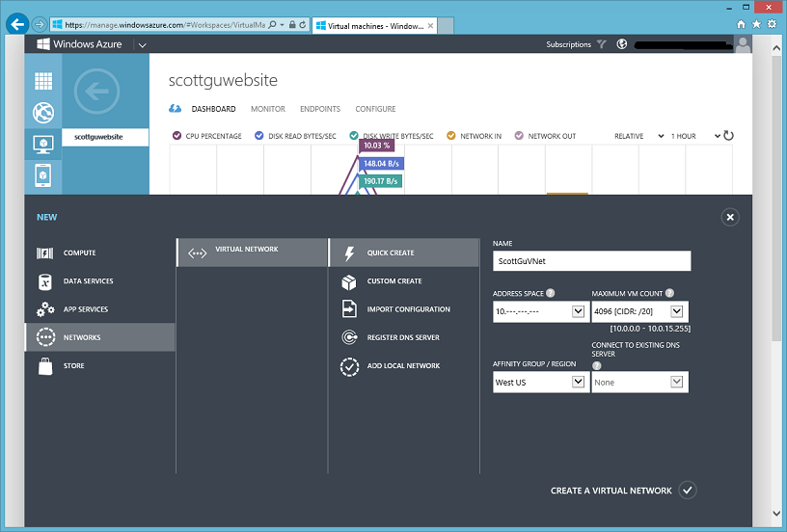This screenshot has height=532, width=787.
Task: Open browser home icon
Action: pos(741,24)
